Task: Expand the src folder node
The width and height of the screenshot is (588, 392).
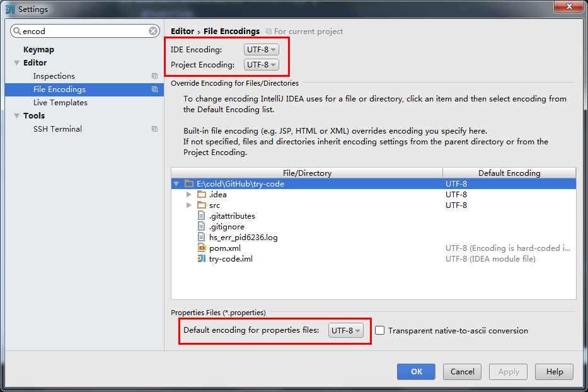Action: point(189,205)
